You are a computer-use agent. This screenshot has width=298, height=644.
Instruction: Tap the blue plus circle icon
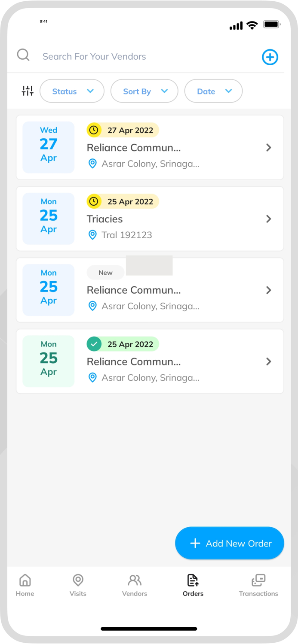pyautogui.click(x=270, y=57)
